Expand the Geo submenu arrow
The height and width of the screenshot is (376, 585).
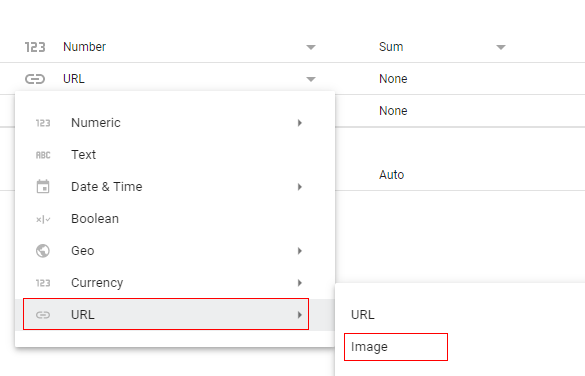(300, 251)
